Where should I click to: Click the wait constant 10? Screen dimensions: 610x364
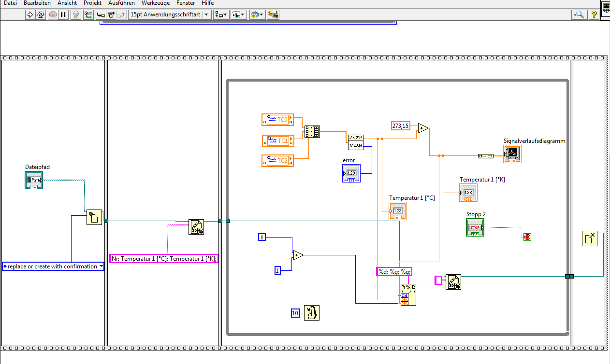295,313
